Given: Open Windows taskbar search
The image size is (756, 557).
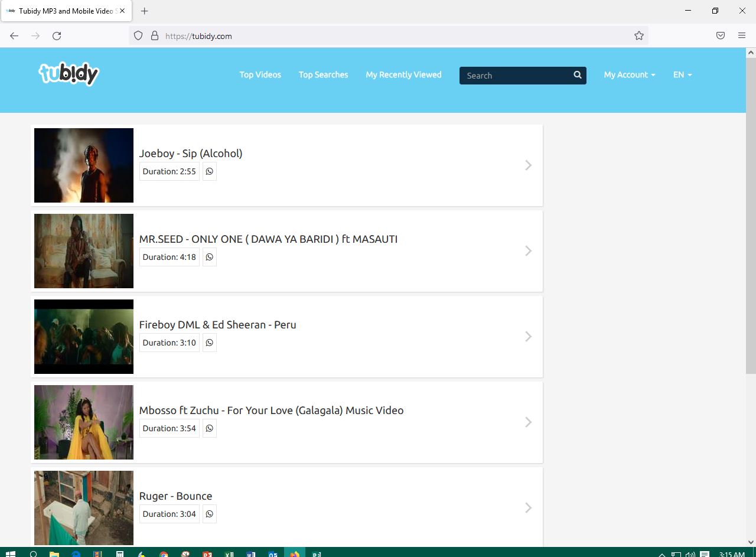Looking at the screenshot, I should point(33,554).
